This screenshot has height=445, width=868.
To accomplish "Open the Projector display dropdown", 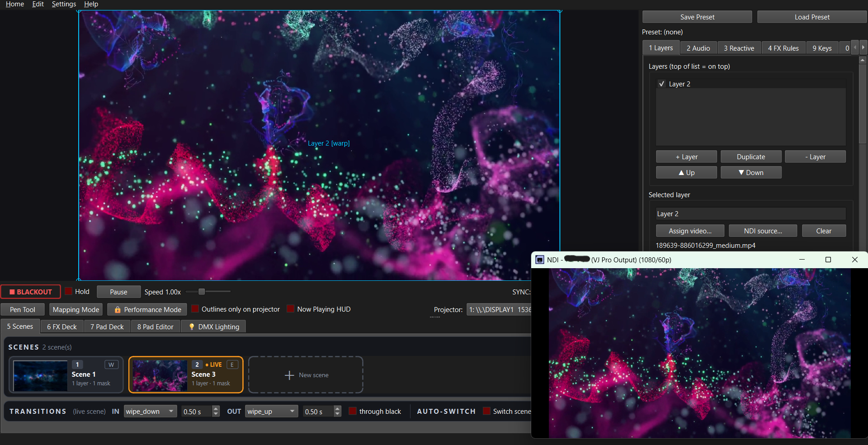I will click(x=499, y=309).
